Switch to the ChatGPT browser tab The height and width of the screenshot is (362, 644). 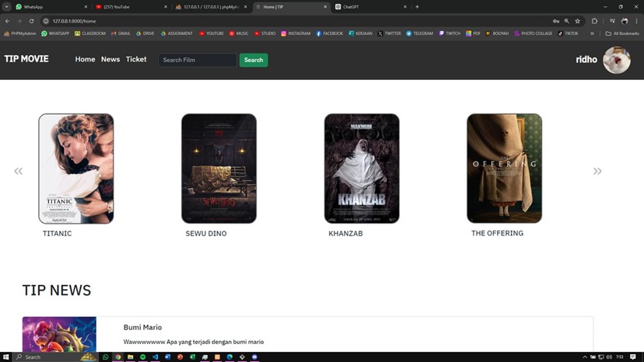(x=351, y=6)
